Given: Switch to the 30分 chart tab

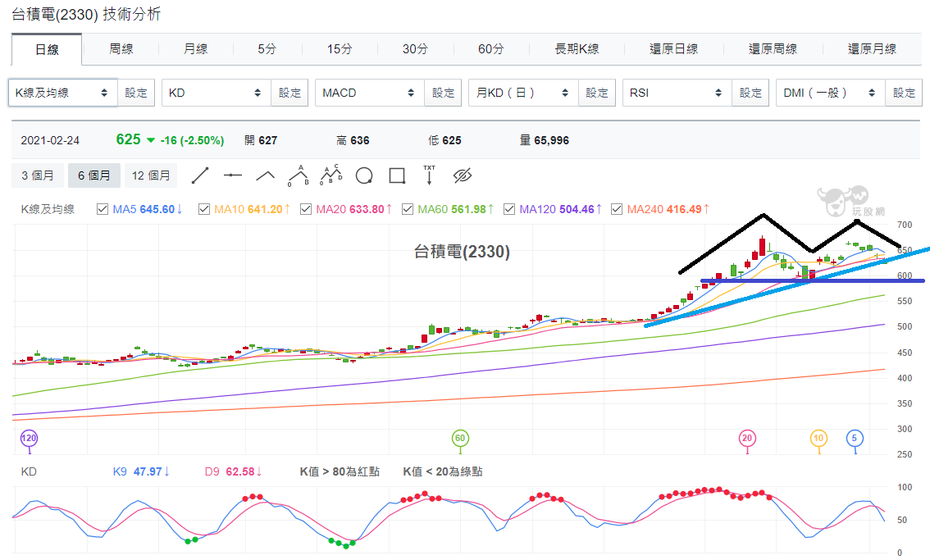Looking at the screenshot, I should pyautogui.click(x=415, y=49).
